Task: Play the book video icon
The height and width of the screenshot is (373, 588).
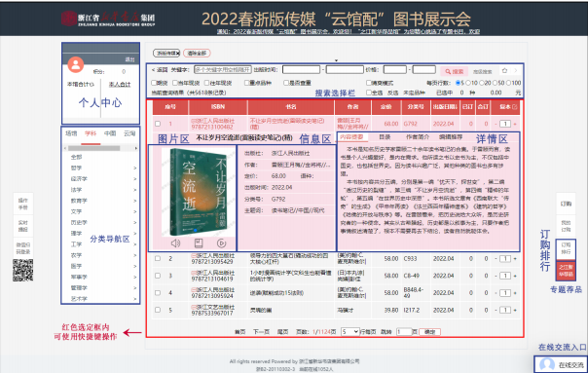Action: coord(222,243)
